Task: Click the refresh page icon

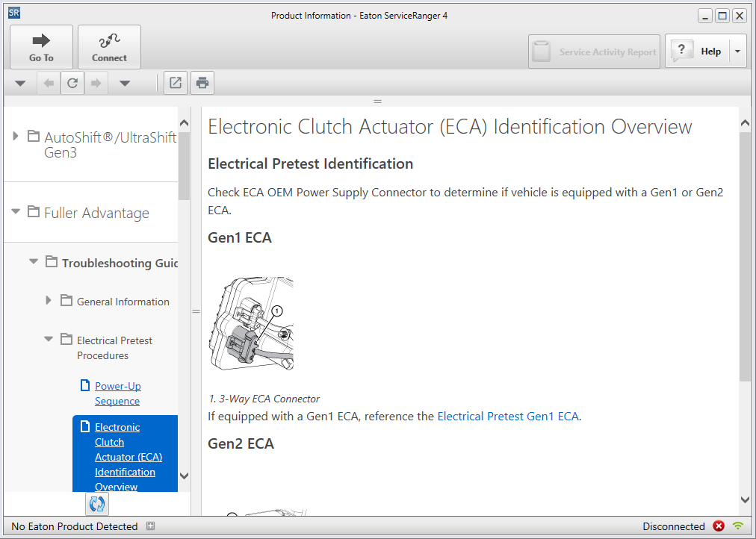Action: (72, 84)
